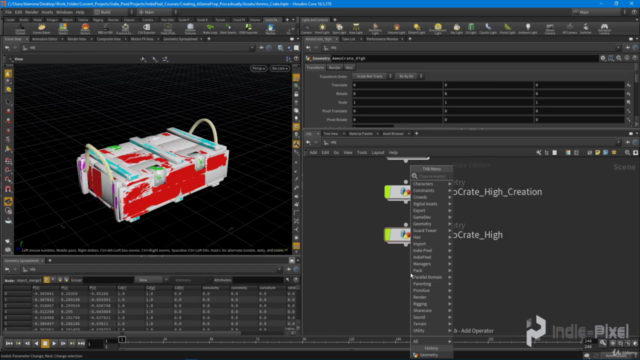640x360 pixels.
Task: Click the GI Light shelf tool
Action: tap(471, 29)
